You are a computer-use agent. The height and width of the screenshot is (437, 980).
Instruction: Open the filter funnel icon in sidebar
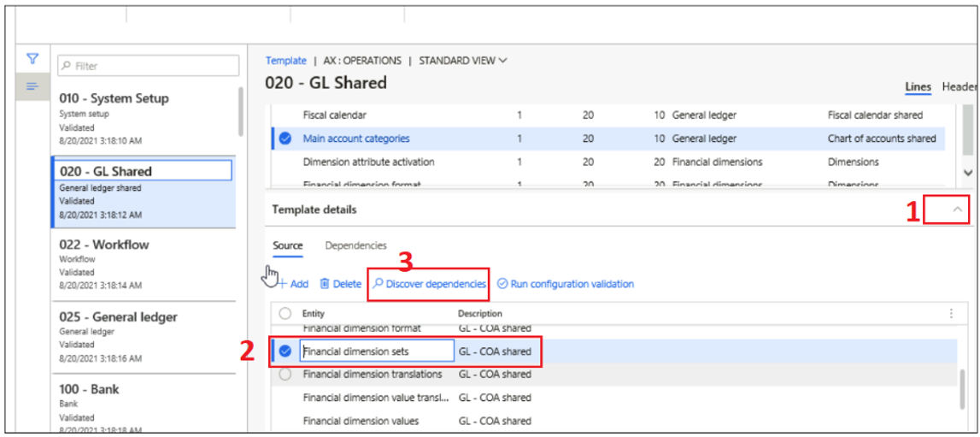(x=32, y=59)
